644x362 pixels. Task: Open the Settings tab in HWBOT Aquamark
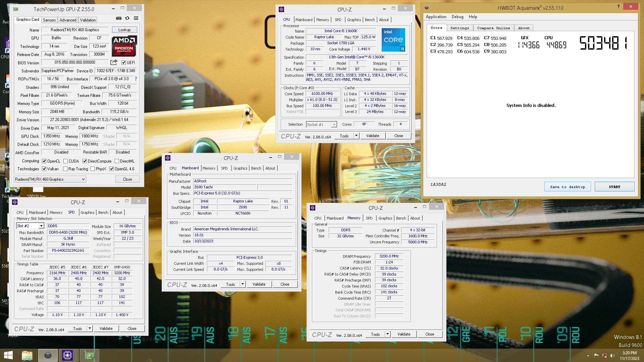tap(460, 28)
